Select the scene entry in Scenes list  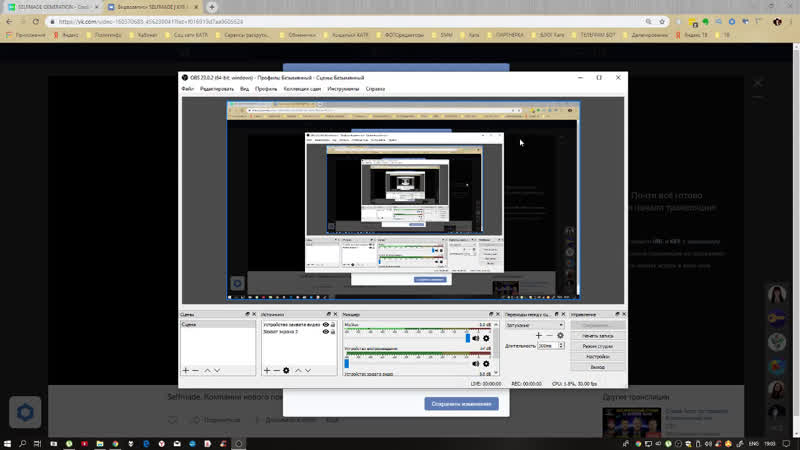(x=218, y=324)
